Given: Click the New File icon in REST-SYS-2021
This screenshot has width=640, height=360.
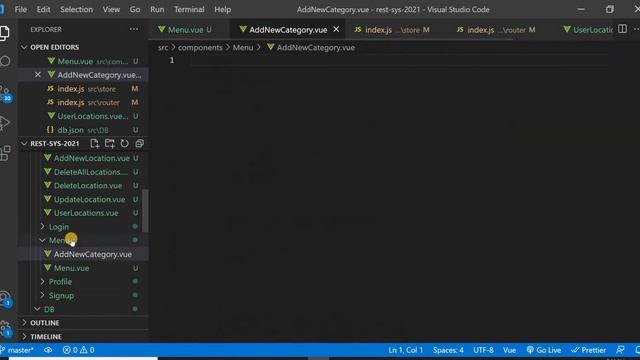Looking at the screenshot, I should (95, 143).
